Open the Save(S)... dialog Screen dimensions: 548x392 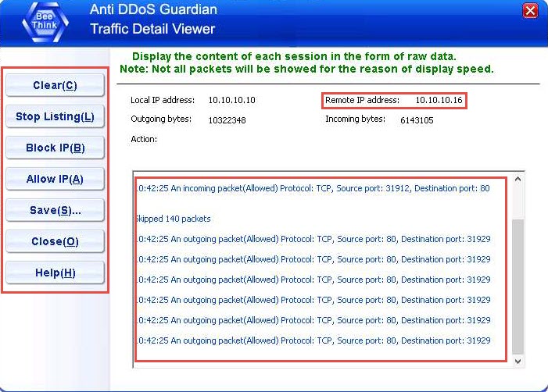click(56, 210)
